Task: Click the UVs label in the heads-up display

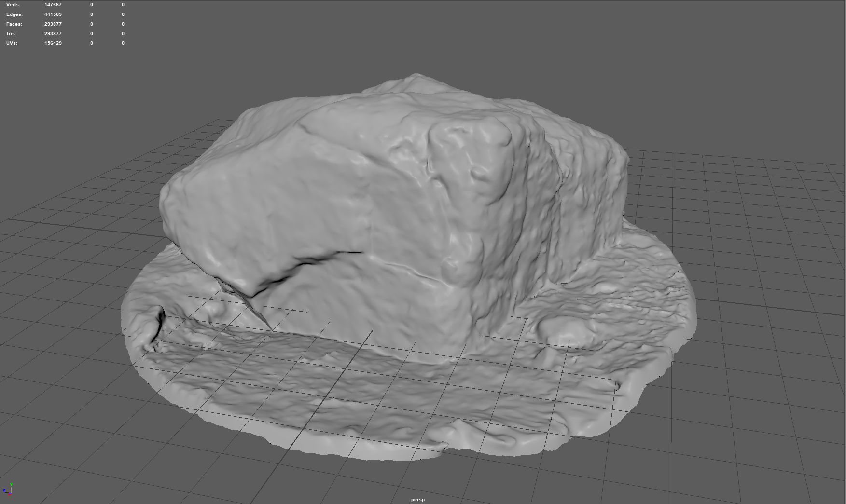Action: (12, 43)
